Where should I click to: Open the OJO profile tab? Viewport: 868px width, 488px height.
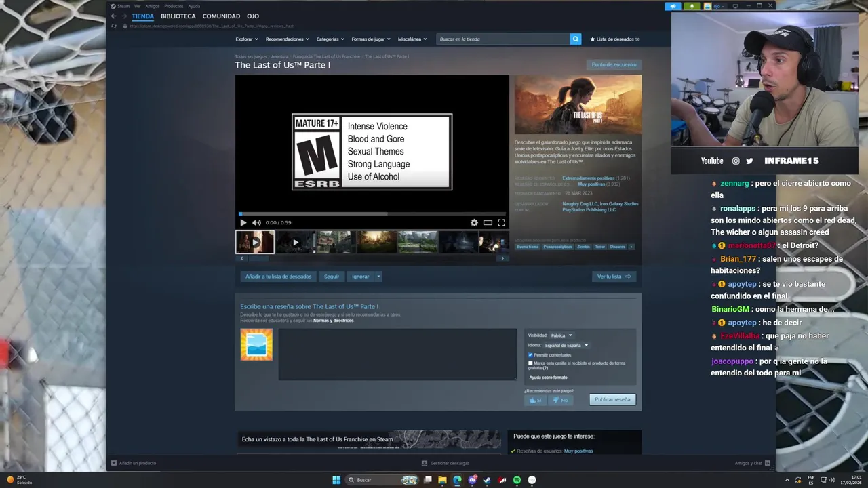(253, 16)
